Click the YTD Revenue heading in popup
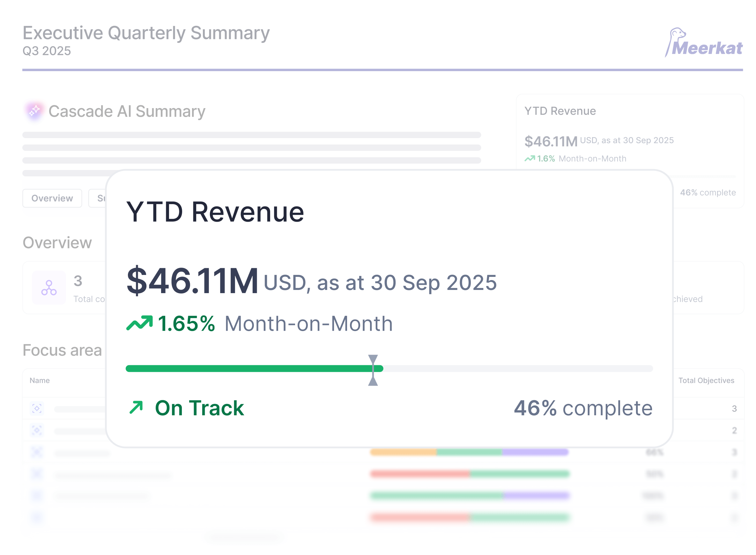 tap(215, 212)
